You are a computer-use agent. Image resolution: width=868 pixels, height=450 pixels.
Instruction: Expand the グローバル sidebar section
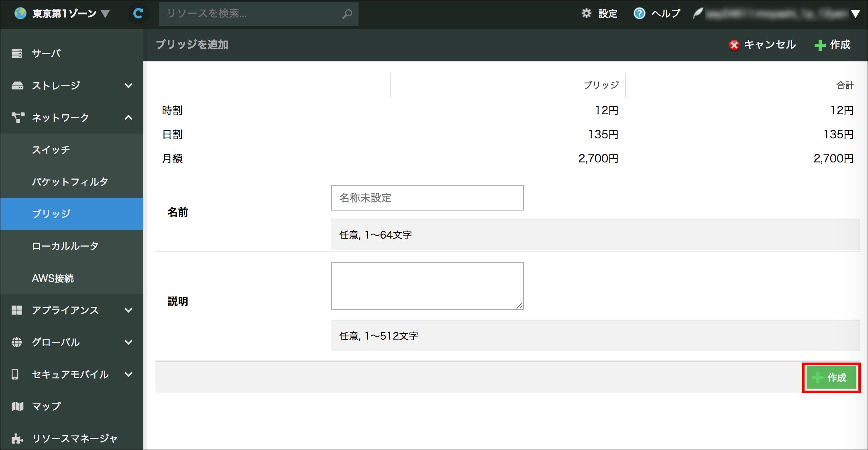(128, 342)
